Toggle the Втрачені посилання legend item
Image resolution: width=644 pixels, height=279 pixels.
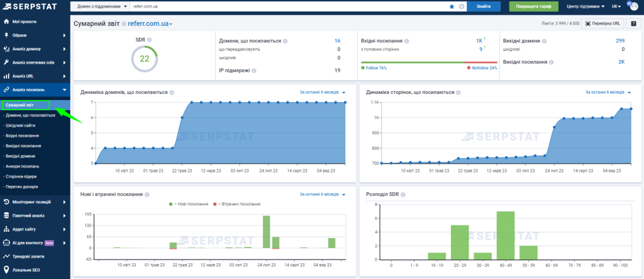pos(237,204)
